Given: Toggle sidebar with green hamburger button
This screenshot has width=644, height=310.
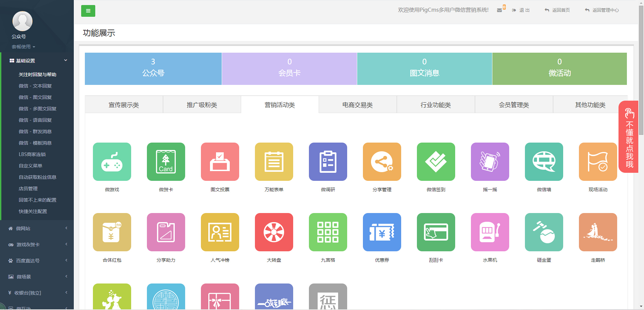Looking at the screenshot, I should 88,11.
